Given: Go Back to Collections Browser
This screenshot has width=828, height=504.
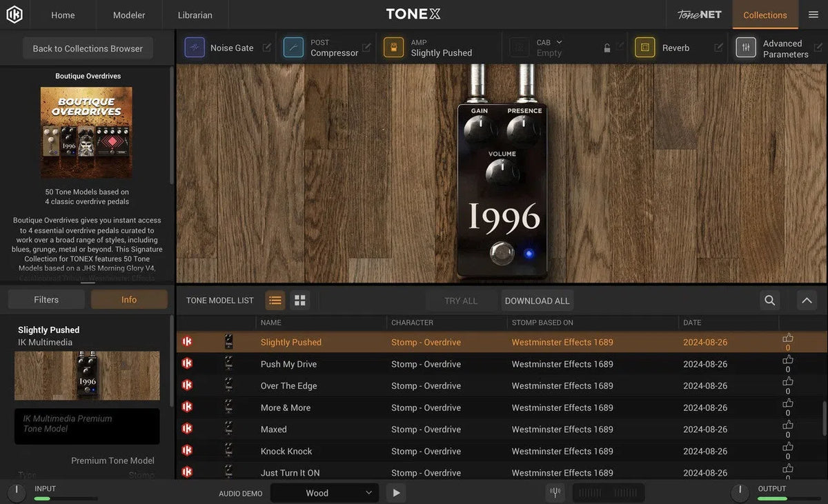Looking at the screenshot, I should tap(87, 48).
